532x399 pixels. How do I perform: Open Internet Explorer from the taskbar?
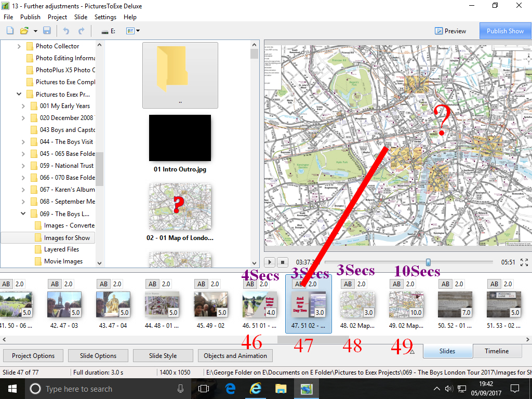tap(256, 389)
